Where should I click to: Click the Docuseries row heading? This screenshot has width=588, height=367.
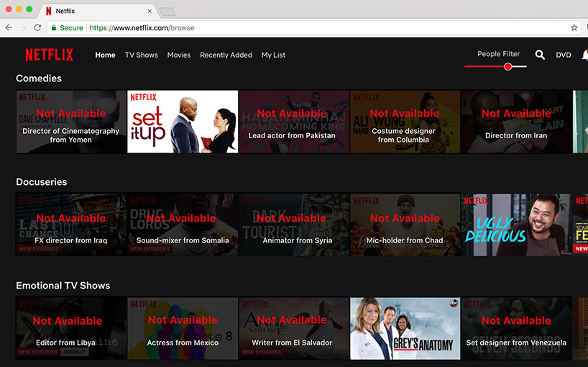tap(41, 182)
